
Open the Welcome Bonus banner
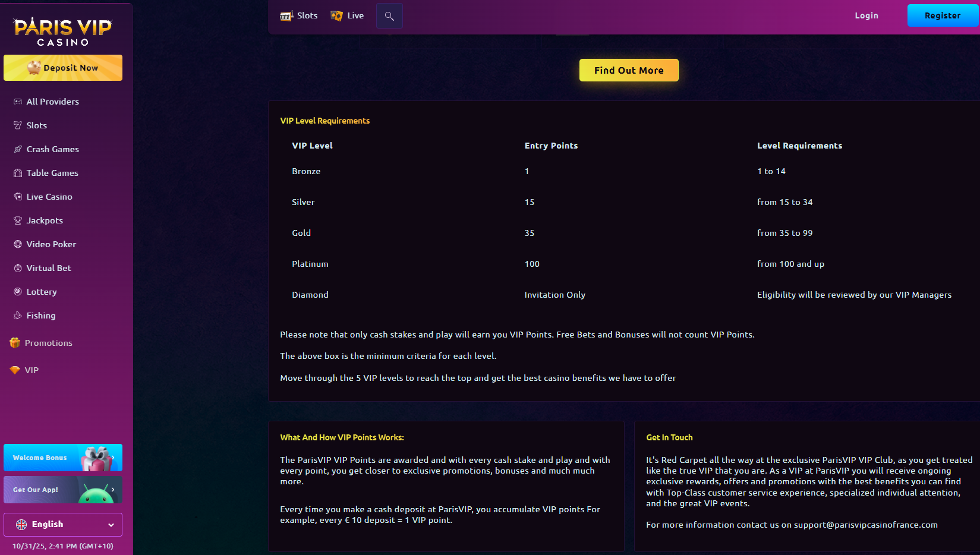63,458
